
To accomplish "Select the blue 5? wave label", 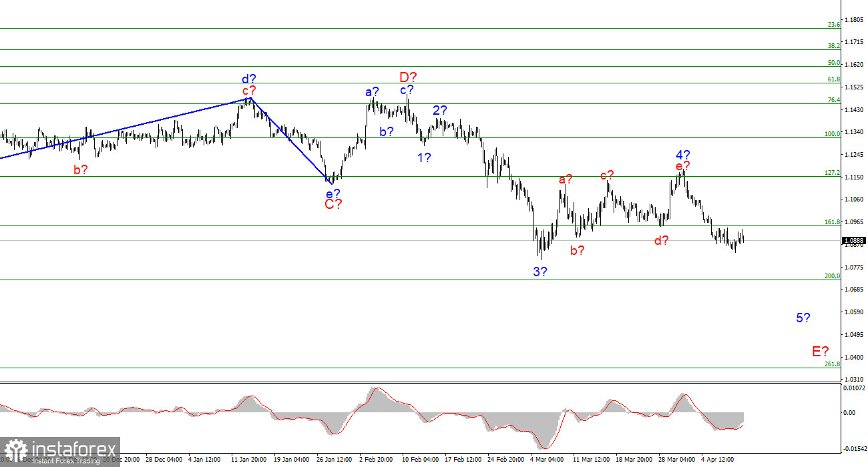I will coord(803,318).
